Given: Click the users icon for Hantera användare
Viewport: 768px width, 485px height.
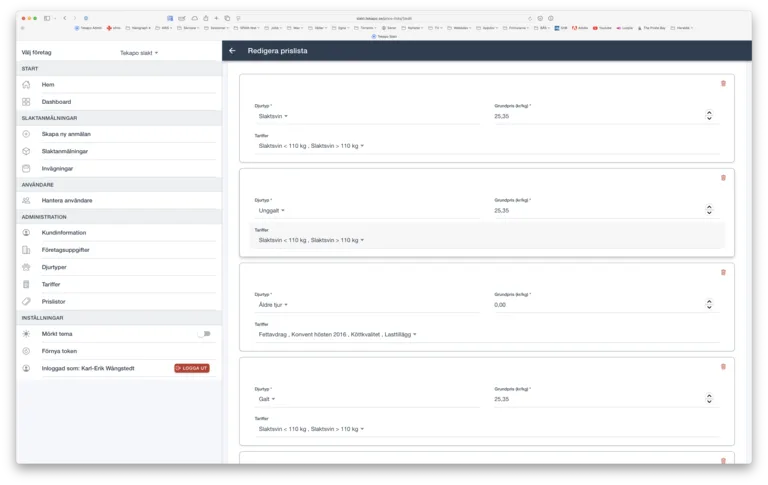Looking at the screenshot, I should tap(26, 200).
